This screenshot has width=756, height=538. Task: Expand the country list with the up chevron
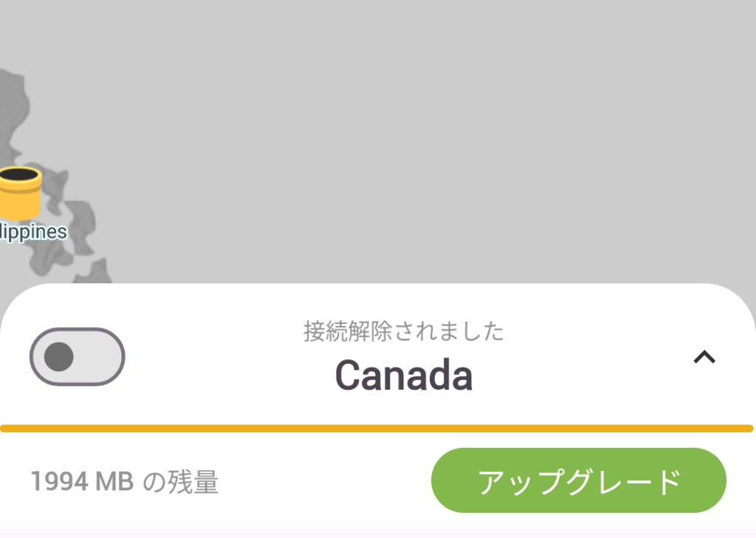coord(704,356)
